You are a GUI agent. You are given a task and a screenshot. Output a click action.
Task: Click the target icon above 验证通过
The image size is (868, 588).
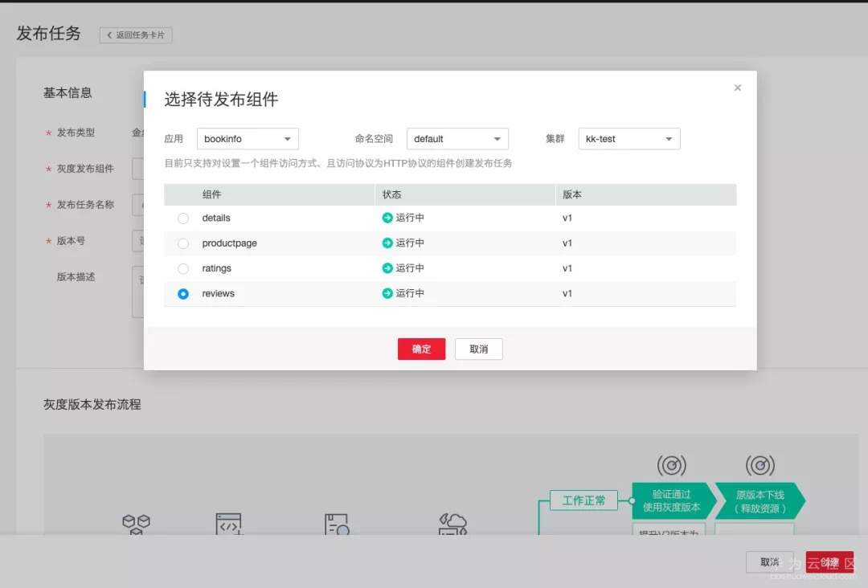[x=671, y=465]
